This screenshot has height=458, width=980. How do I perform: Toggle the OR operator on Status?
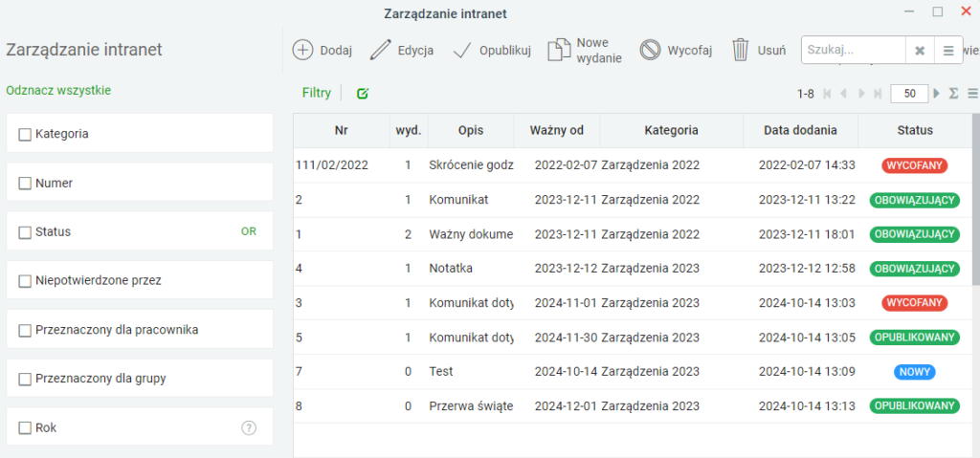pyautogui.click(x=249, y=231)
